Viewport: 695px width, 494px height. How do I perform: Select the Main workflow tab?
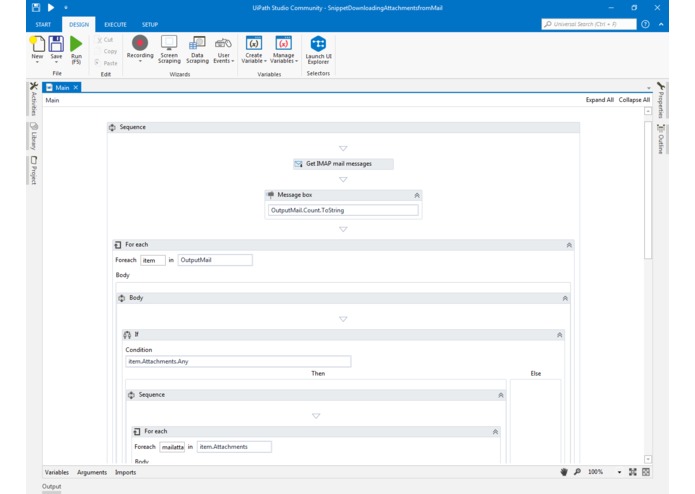coord(62,87)
